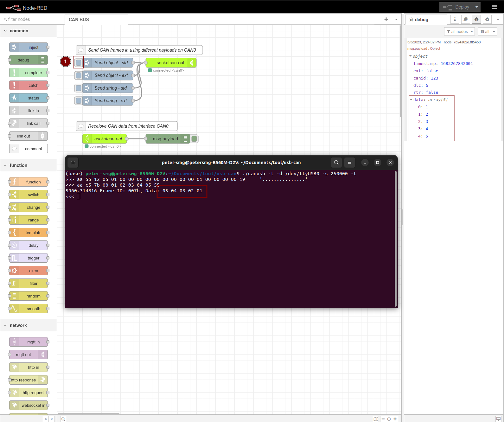Open the debug messages bug icon tab
The height and width of the screenshot is (422, 504).
tap(476, 19)
